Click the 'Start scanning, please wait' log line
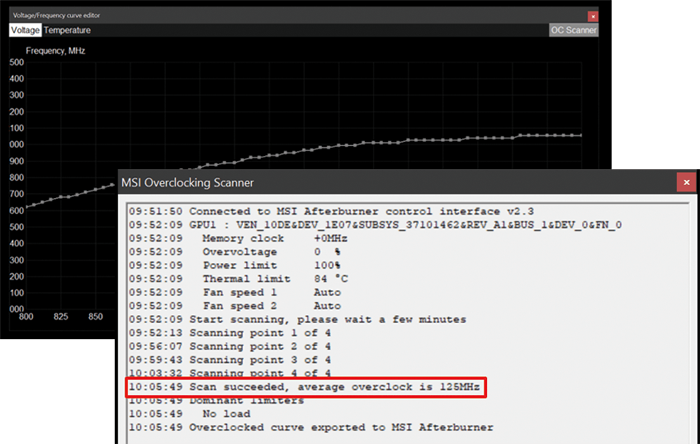 298,320
